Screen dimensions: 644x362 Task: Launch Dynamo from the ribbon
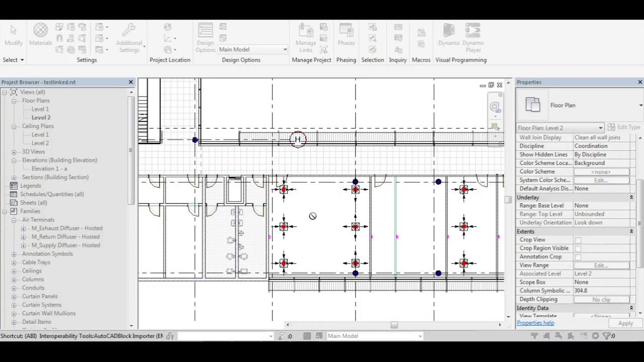448,35
